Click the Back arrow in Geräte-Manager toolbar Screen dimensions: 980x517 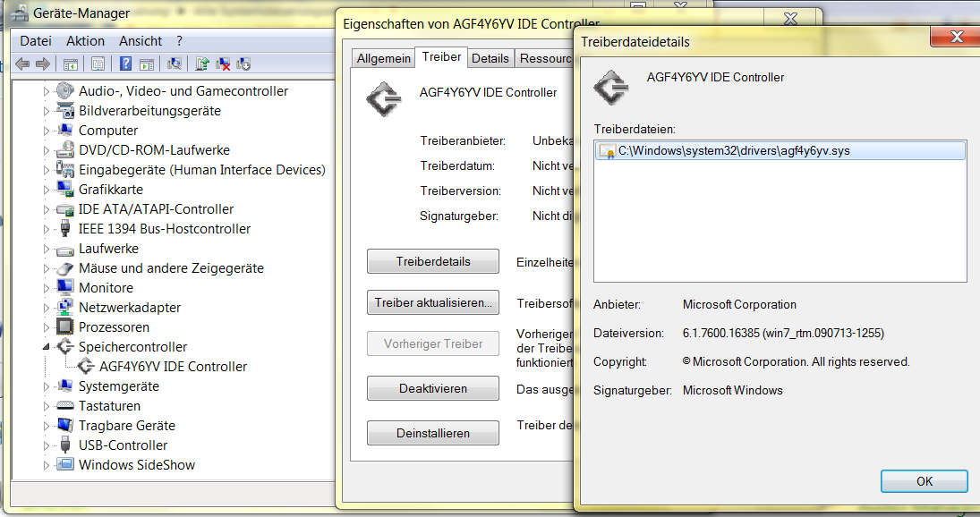(x=22, y=64)
